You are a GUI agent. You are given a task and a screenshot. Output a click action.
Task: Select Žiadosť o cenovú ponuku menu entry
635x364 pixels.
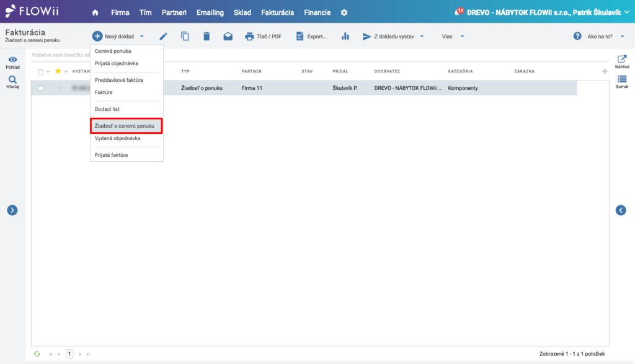[127, 126]
